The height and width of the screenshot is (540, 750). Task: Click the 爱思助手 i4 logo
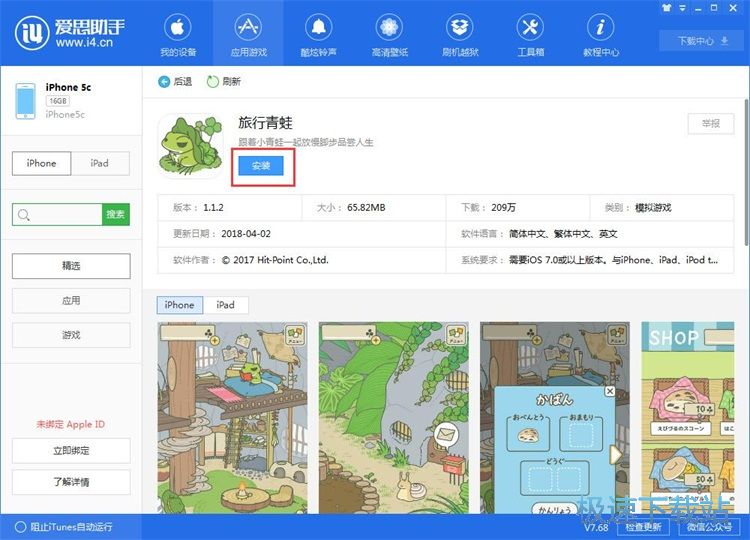[x=70, y=33]
